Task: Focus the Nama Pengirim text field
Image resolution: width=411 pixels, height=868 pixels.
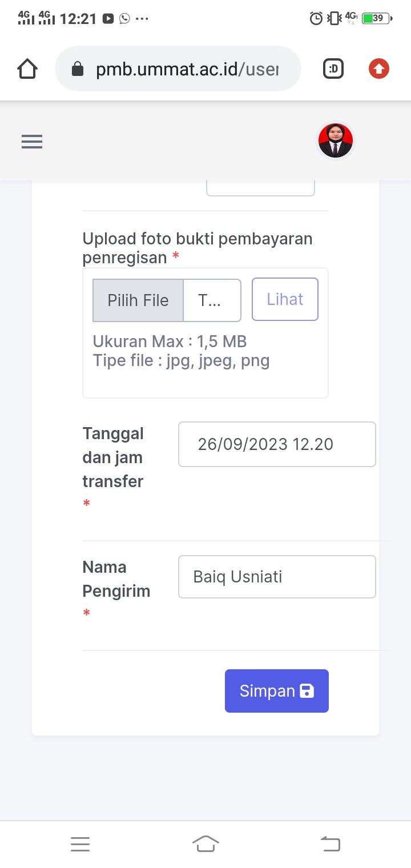Action: click(277, 577)
